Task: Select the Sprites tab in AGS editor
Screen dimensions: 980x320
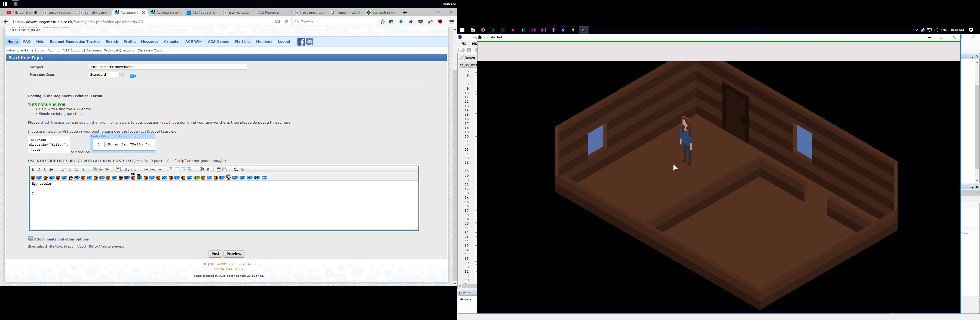Action: 470,57
